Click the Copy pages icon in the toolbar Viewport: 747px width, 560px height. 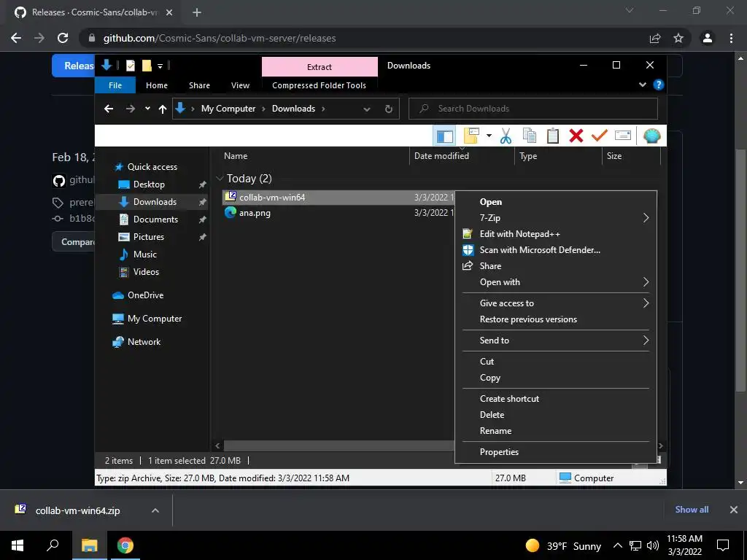pyautogui.click(x=530, y=136)
